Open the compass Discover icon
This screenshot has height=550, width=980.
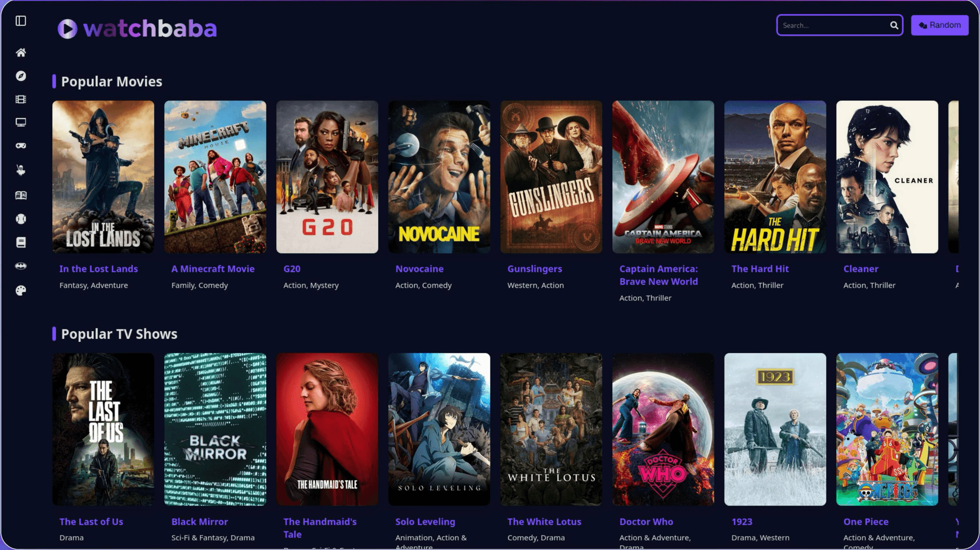point(21,76)
